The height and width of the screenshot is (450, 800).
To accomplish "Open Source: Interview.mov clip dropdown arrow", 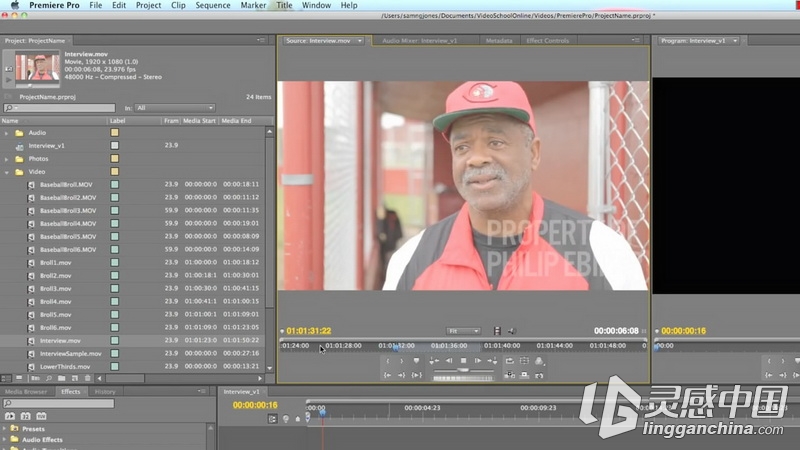I will click(360, 41).
